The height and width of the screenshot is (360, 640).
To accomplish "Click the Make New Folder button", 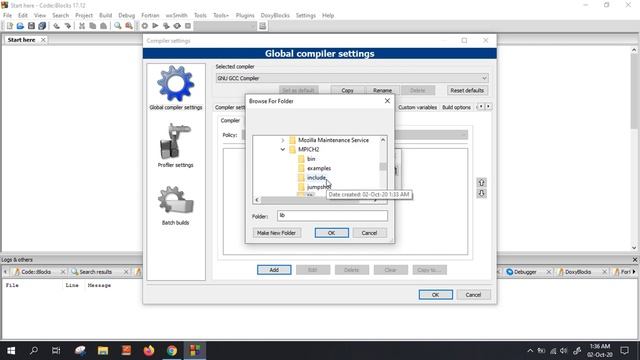I will tap(276, 233).
